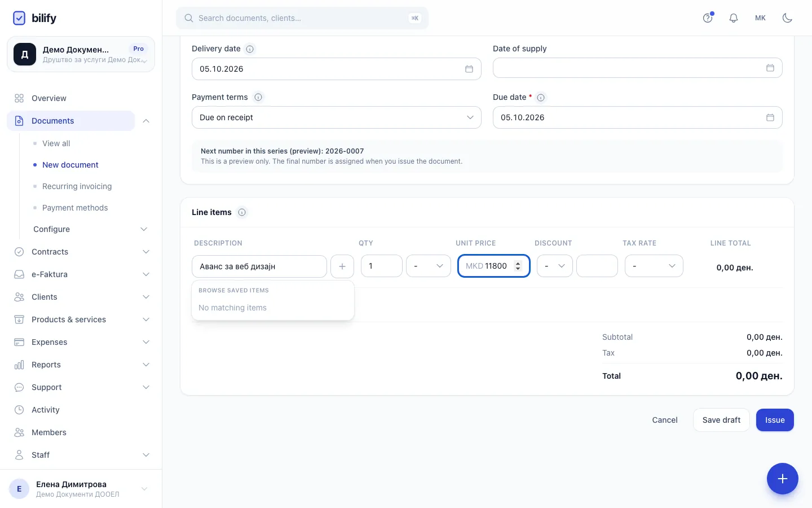
Task: Click the Cancel button
Action: pyautogui.click(x=665, y=420)
